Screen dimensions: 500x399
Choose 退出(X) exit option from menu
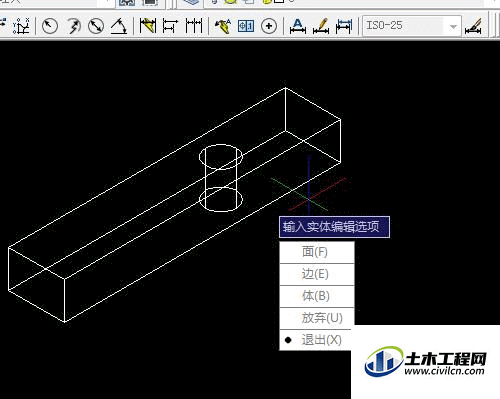(x=315, y=340)
